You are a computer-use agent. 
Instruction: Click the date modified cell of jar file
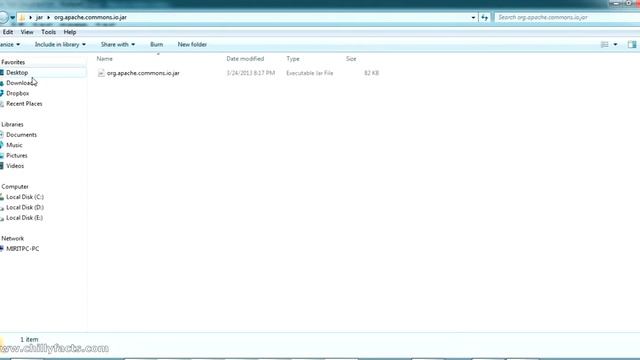pos(251,73)
